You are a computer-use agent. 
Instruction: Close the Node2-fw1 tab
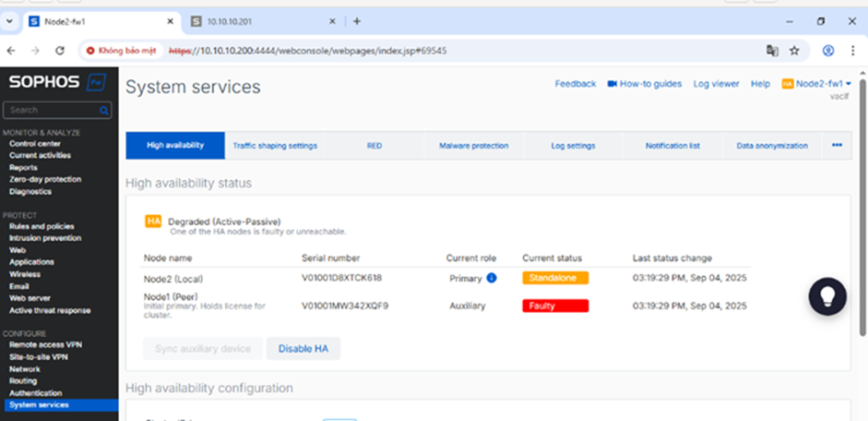pos(171,21)
